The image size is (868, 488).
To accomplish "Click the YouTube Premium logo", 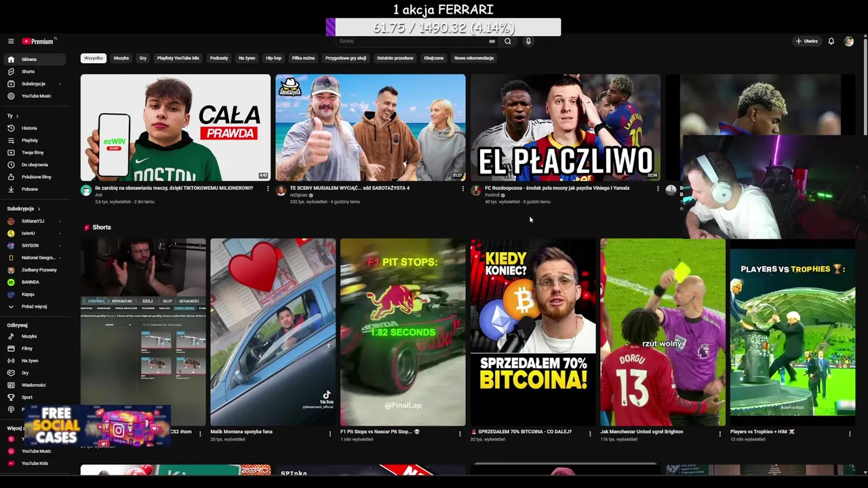I will click(39, 41).
